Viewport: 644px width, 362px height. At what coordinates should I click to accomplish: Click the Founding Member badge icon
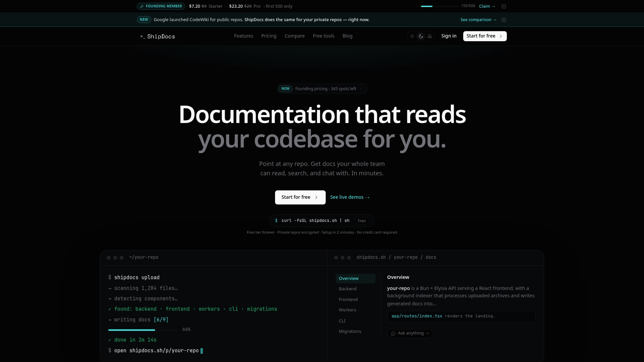click(x=142, y=6)
